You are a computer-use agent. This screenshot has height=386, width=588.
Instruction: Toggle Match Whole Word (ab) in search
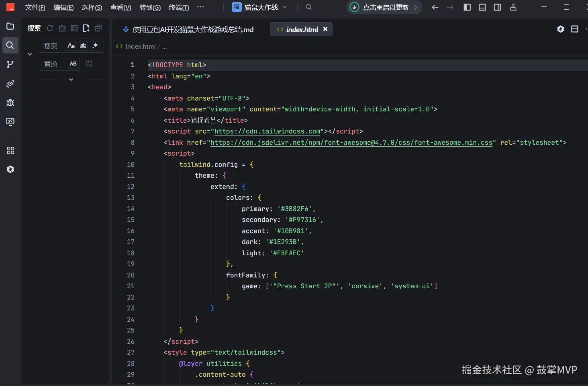(83, 46)
